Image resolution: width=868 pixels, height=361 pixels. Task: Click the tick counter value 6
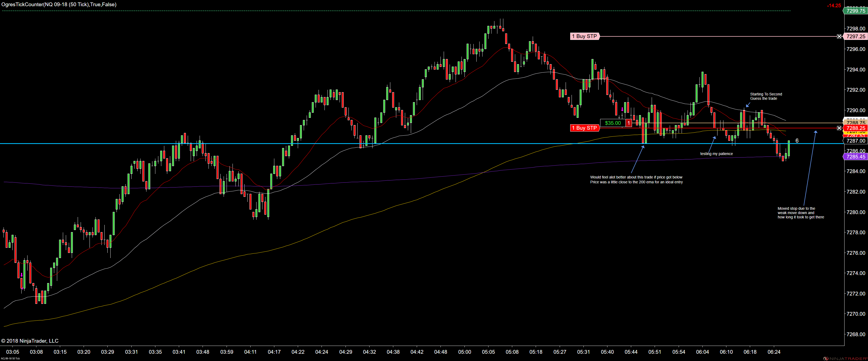[x=797, y=141]
